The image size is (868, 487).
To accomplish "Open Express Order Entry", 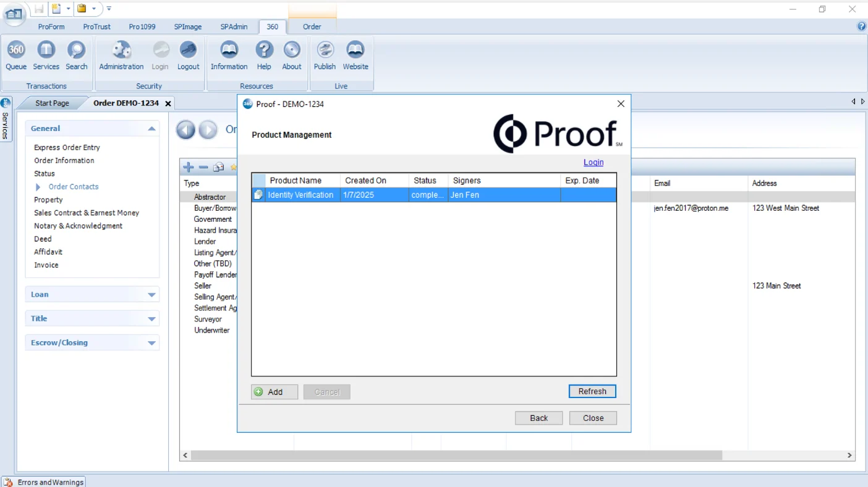I will pyautogui.click(x=67, y=148).
